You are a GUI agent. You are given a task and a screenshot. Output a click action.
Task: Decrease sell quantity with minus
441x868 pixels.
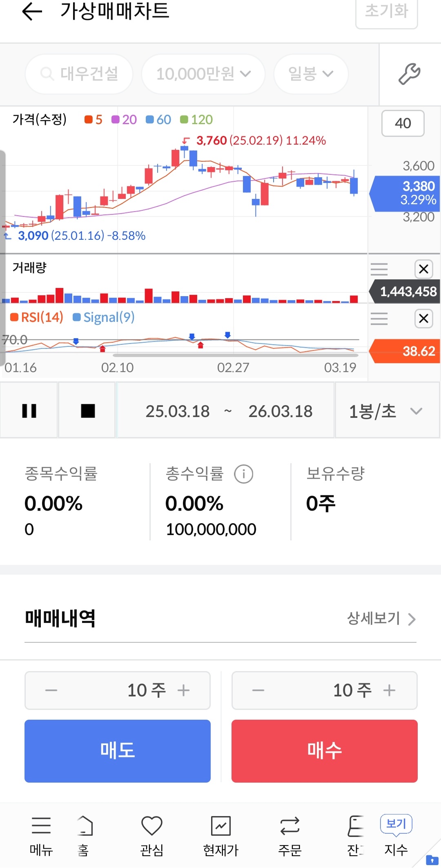(51, 690)
